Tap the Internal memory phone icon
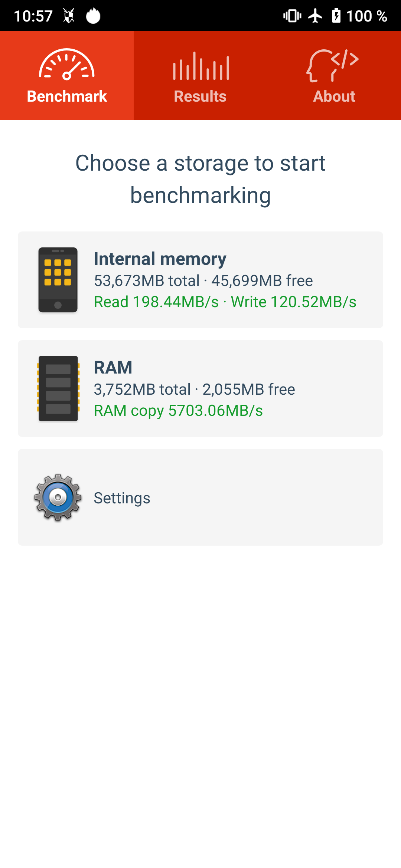 point(58,280)
